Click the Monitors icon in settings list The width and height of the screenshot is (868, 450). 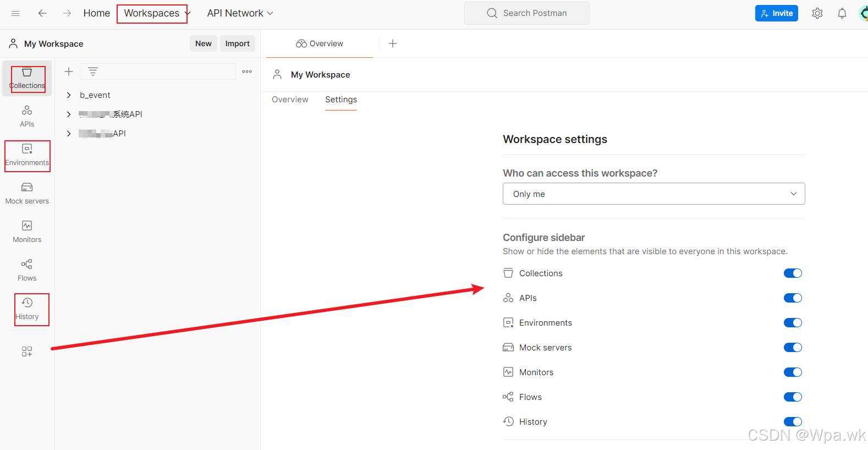pyautogui.click(x=508, y=372)
